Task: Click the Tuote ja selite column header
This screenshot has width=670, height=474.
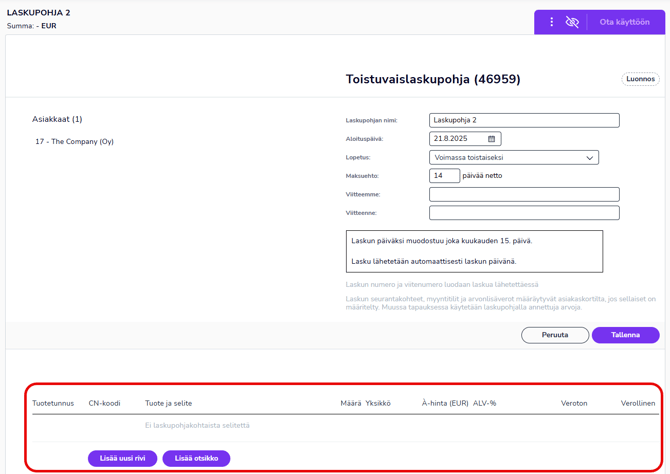Action: point(168,403)
